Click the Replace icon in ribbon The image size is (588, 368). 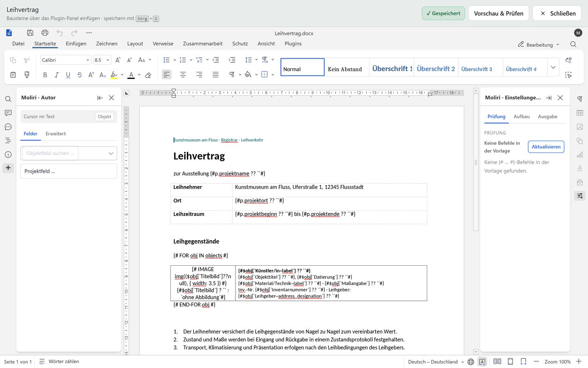[x=569, y=60]
